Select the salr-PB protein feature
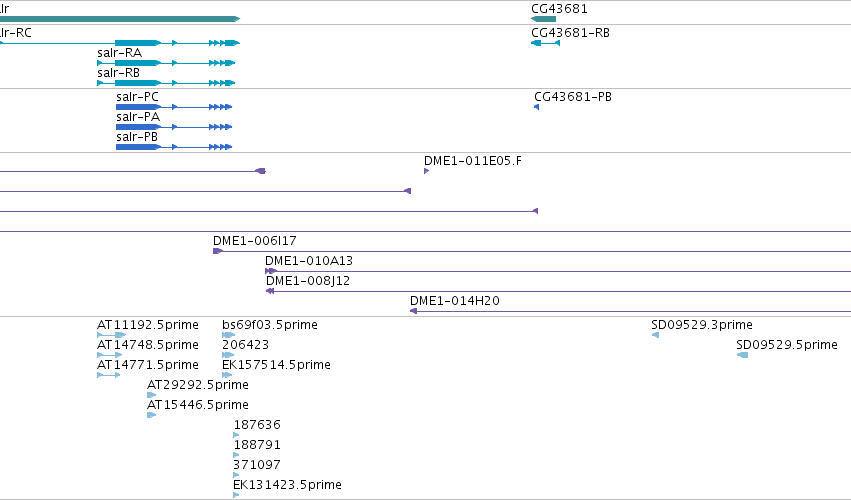 point(174,147)
